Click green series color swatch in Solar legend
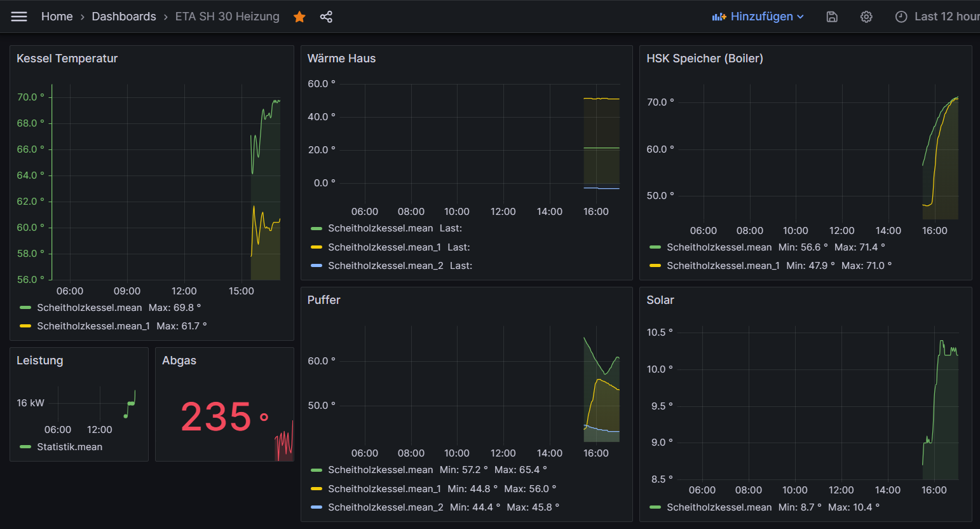980x529 pixels. click(x=655, y=507)
